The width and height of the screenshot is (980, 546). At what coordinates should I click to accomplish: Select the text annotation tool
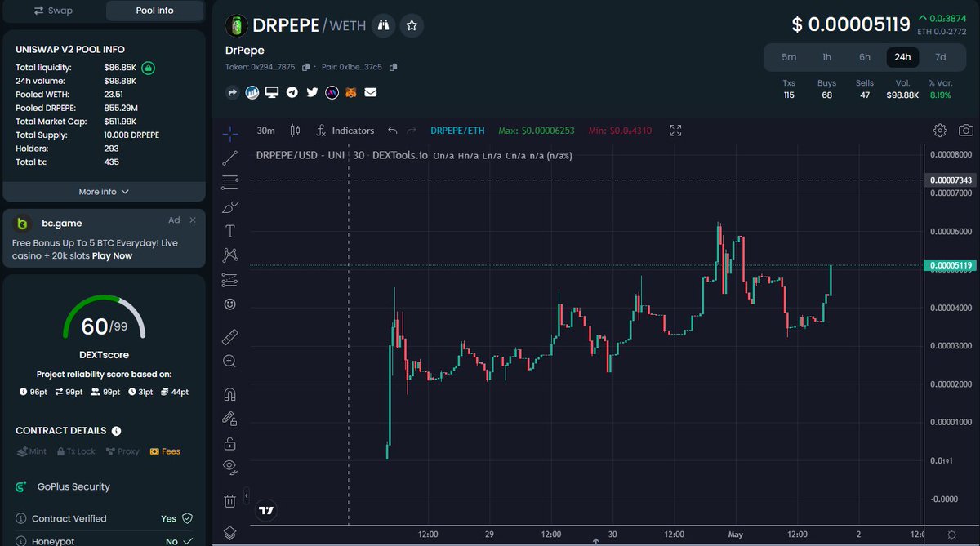point(230,231)
